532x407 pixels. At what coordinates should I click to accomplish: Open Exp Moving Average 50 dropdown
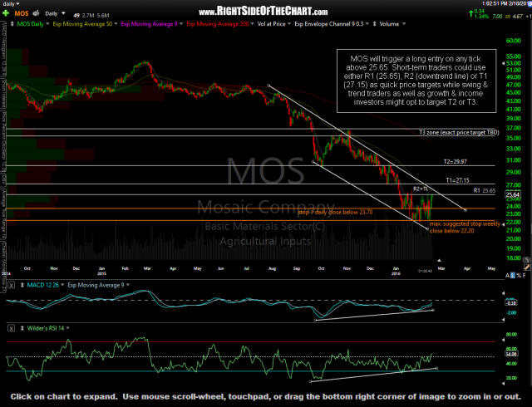coord(116,24)
